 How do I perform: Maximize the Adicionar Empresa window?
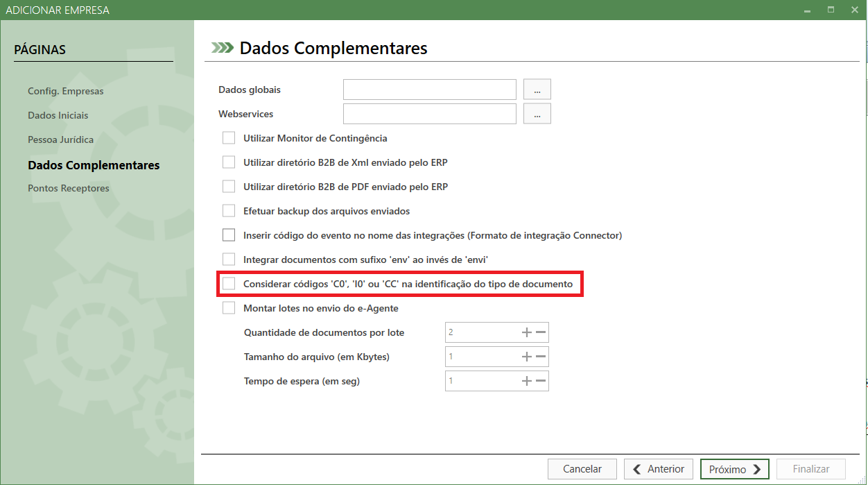click(x=831, y=10)
